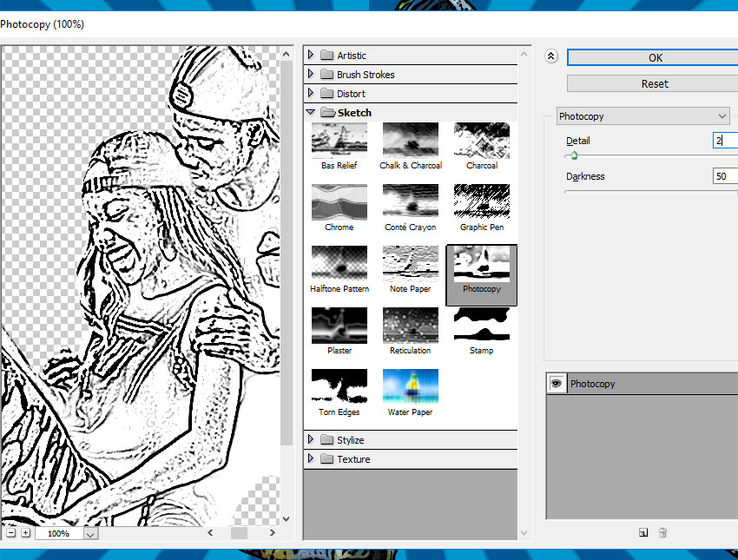The width and height of the screenshot is (738, 560).
Task: Click the Detail slider handle
Action: tap(573, 156)
